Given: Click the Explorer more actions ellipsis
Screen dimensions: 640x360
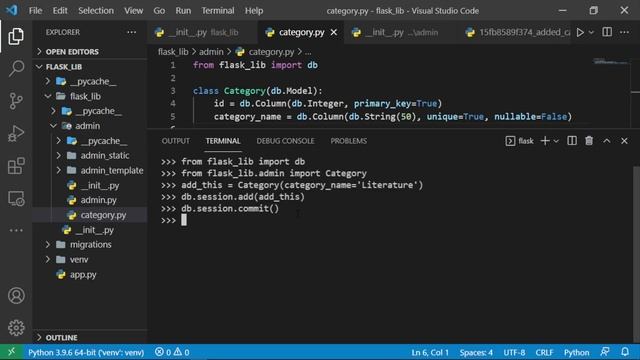Looking at the screenshot, I should tap(131, 32).
